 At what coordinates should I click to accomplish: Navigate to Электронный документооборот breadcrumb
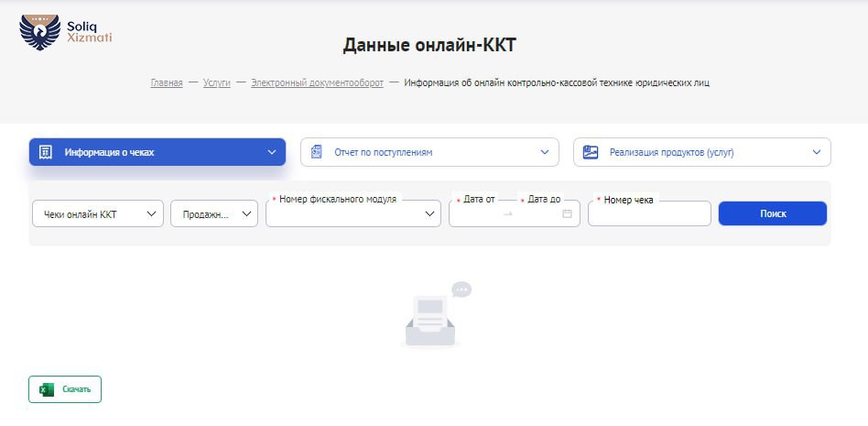(x=317, y=82)
